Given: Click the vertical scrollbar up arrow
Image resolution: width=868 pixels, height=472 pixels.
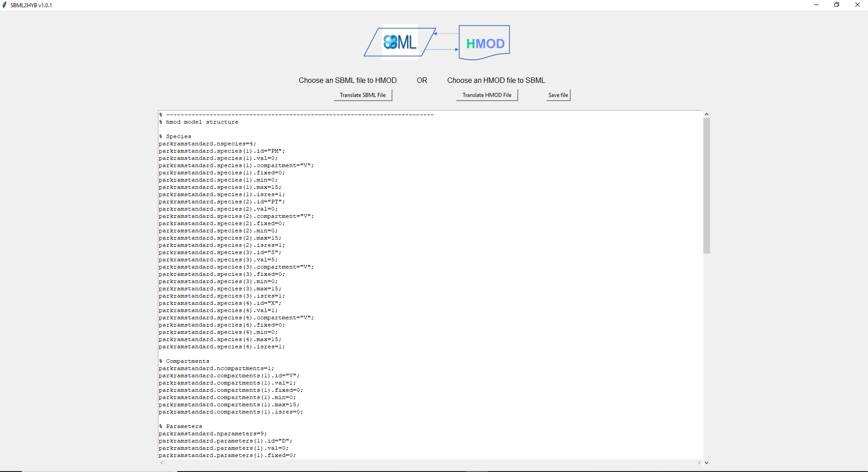Looking at the screenshot, I should click(706, 114).
